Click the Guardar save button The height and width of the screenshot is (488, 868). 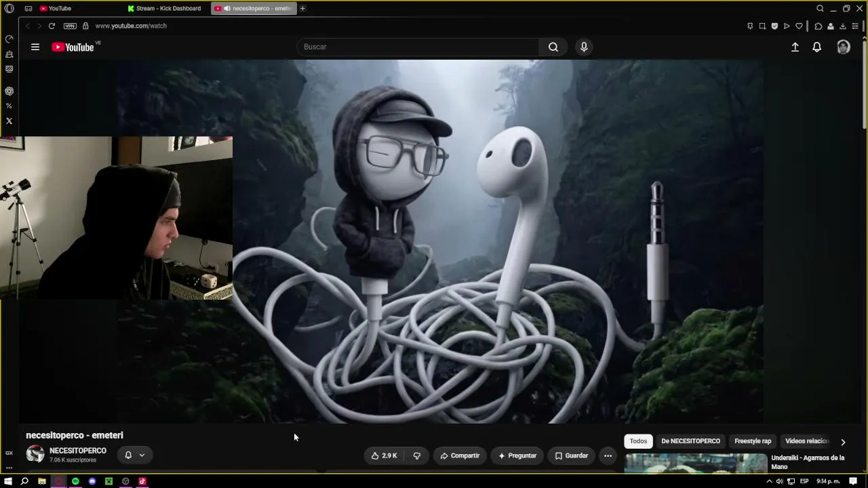pyautogui.click(x=572, y=455)
